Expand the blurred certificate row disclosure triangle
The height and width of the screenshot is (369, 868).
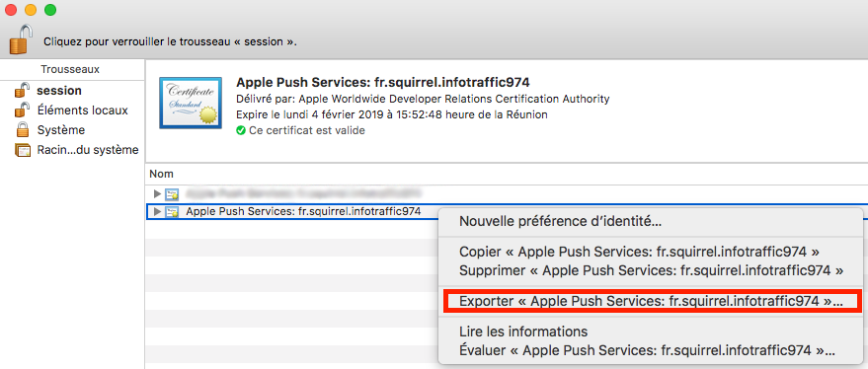click(x=157, y=193)
